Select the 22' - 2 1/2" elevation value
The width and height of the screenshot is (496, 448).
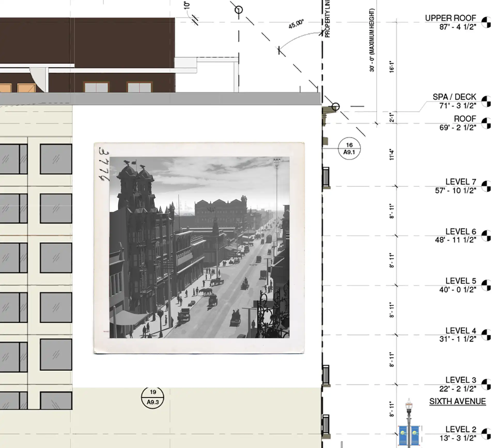458,389
